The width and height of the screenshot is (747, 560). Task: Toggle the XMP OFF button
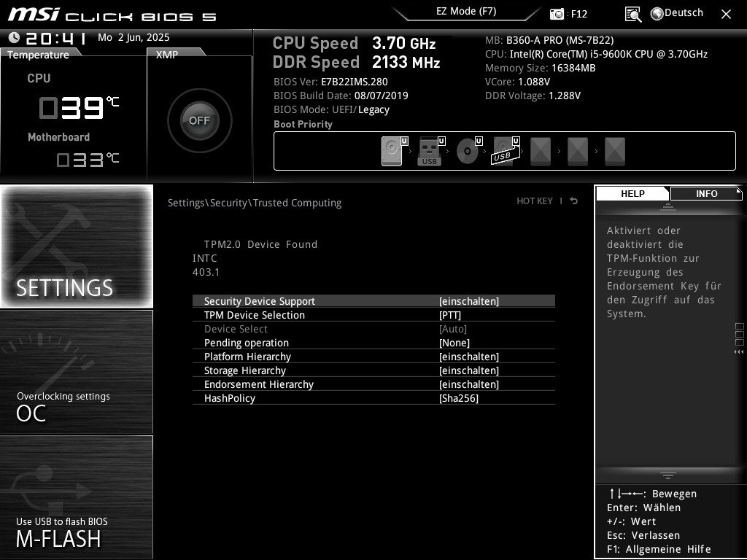coord(200,120)
